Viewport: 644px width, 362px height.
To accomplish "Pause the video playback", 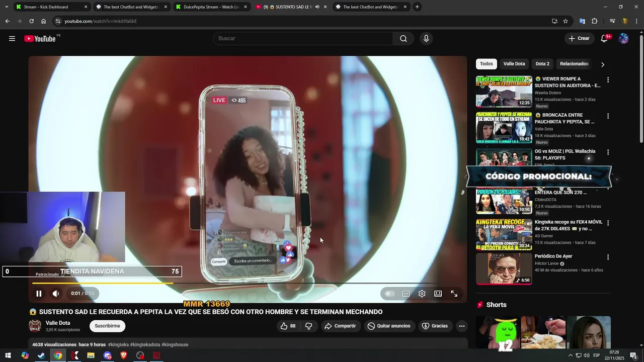I will [x=39, y=294].
